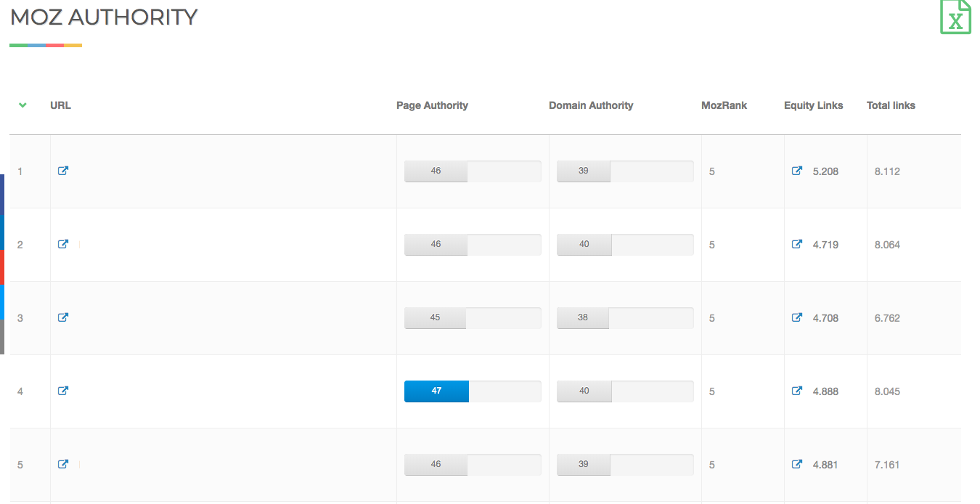The height and width of the screenshot is (504, 980).
Task: Click row 3 Domain Authority bar 38
Action: [x=625, y=318]
